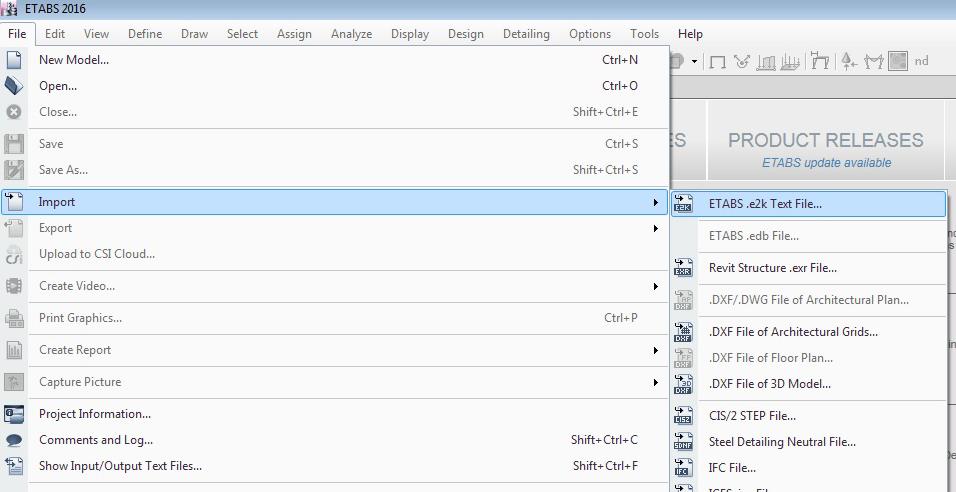Open the Help menu

click(690, 34)
